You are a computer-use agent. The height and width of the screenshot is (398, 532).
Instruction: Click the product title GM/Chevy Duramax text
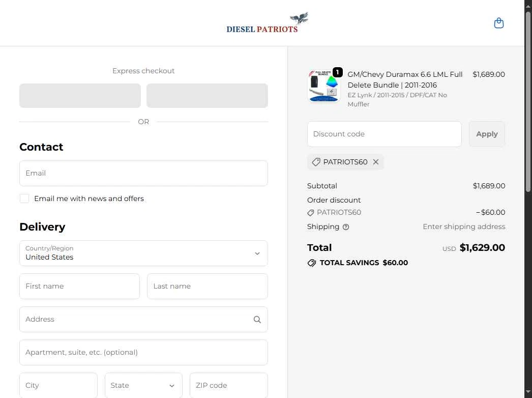pyautogui.click(x=405, y=80)
